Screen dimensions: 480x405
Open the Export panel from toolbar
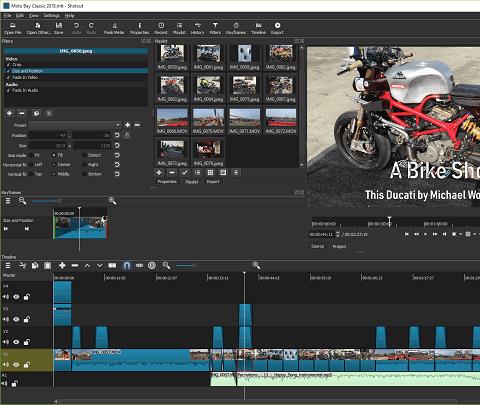pos(277,28)
